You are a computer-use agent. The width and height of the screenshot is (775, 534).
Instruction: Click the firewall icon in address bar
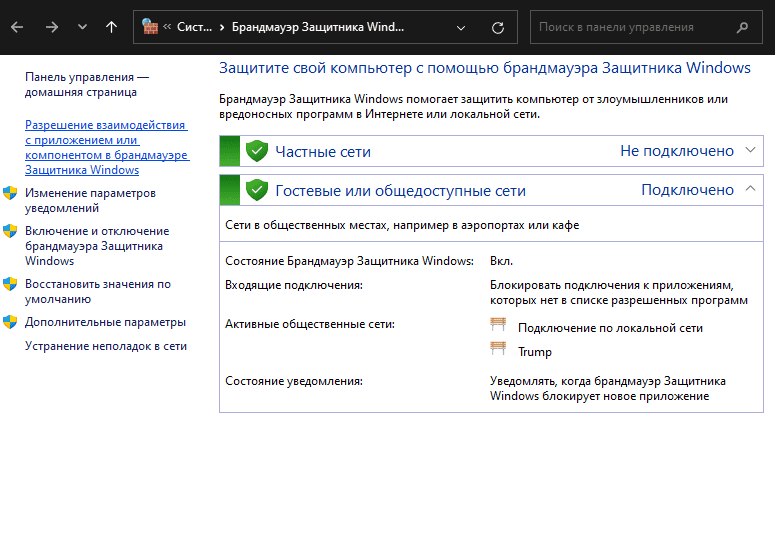tap(150, 27)
